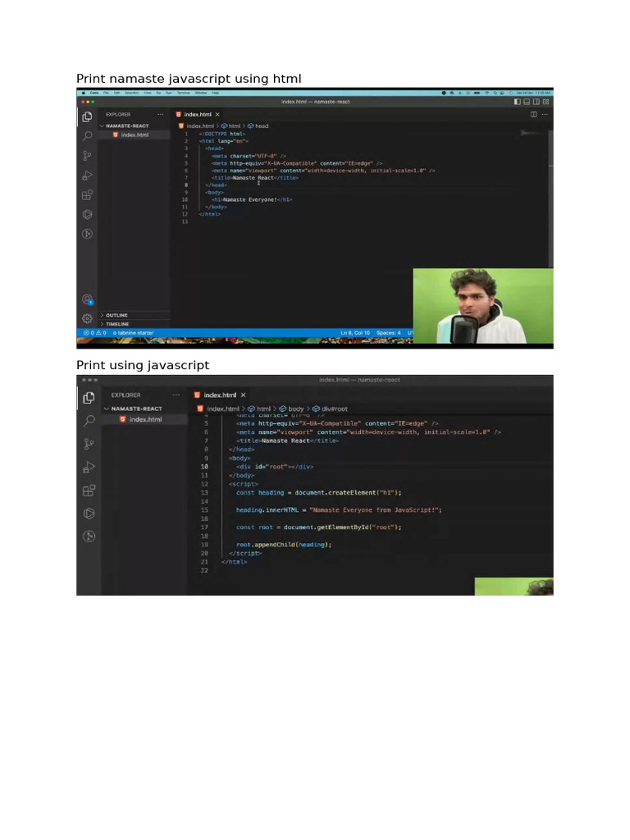Toggle Panel layout icon in upper title bar
630x840 pixels.
click(x=527, y=102)
